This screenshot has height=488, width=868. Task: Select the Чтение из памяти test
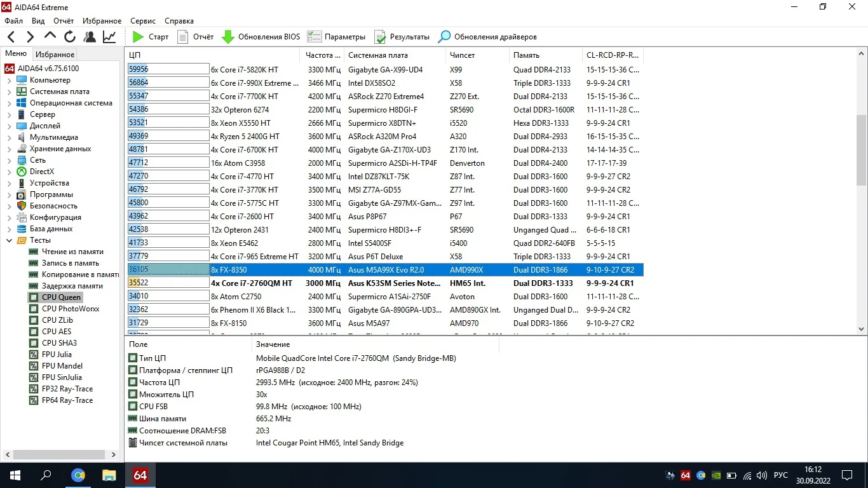point(72,252)
